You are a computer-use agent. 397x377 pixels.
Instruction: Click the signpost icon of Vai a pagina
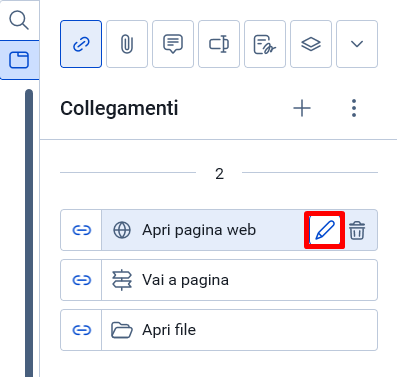(x=122, y=280)
